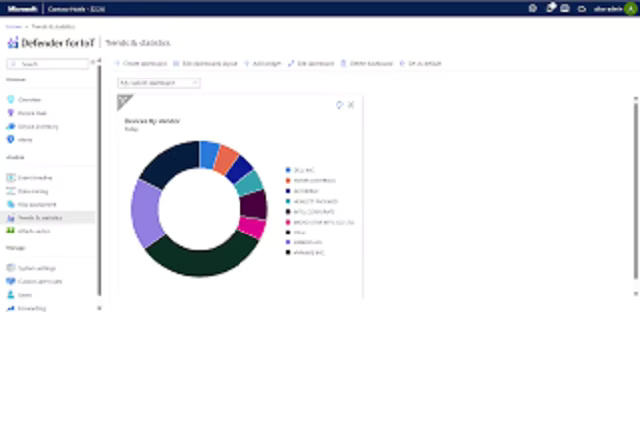Click the VMWARE INC legend entry
The width and height of the screenshot is (640, 431).
(x=305, y=253)
